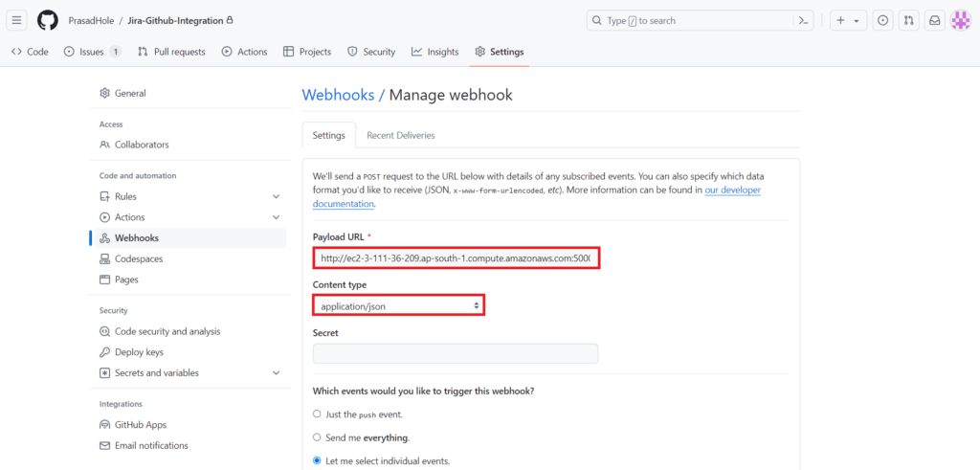Click the Issues count badge 1

[115, 52]
